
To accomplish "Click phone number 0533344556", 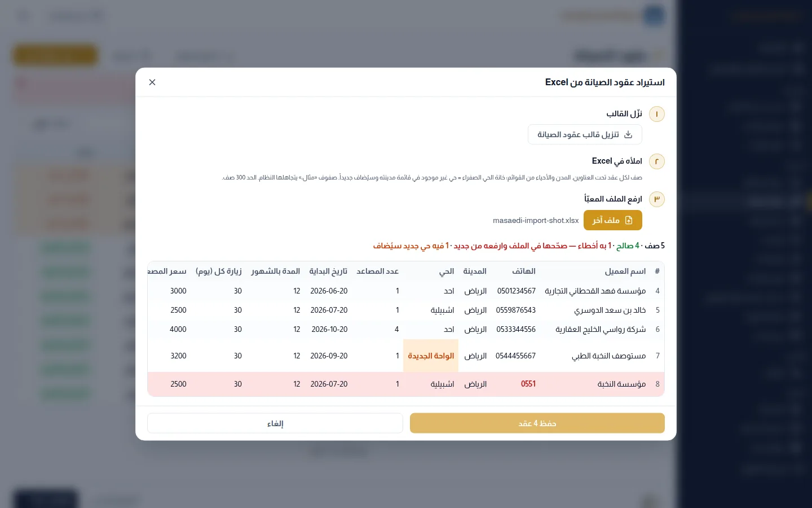I will click(x=516, y=330).
